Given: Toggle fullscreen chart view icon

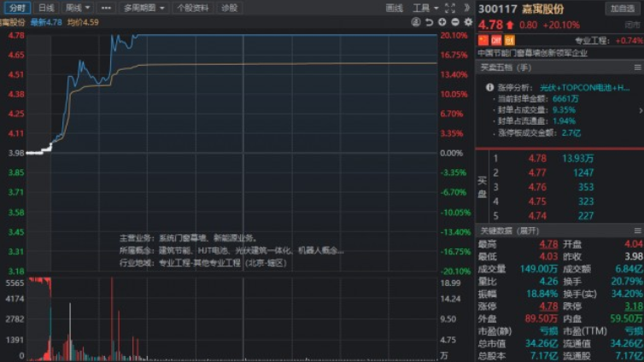Looking at the screenshot, I should pyautogui.click(x=450, y=8).
